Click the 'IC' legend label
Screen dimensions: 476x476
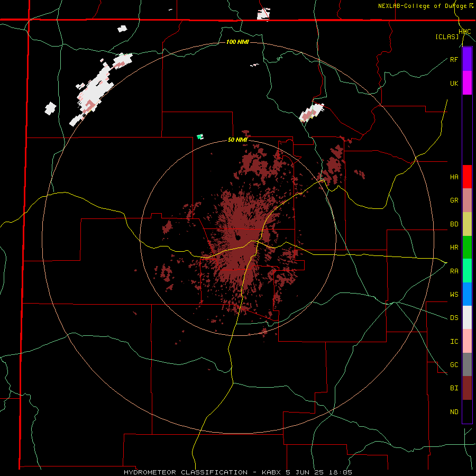click(454, 342)
